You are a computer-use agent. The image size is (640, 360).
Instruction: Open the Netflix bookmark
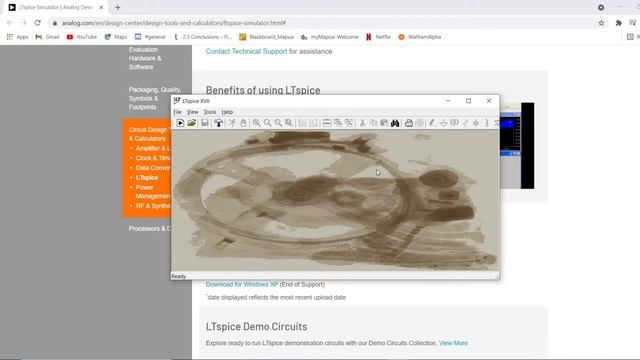point(378,37)
